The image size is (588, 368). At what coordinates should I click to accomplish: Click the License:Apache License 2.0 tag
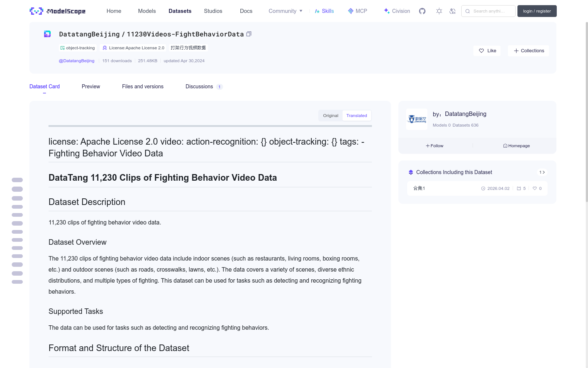(x=133, y=48)
